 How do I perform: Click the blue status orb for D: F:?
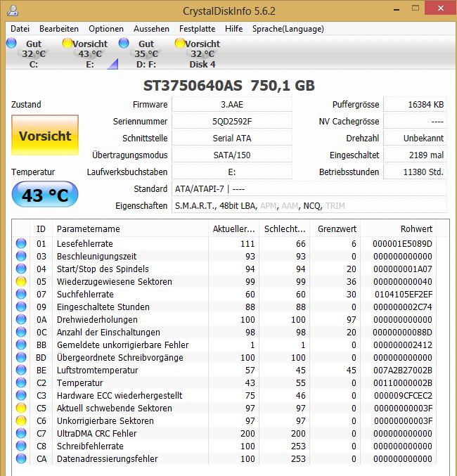point(124,43)
